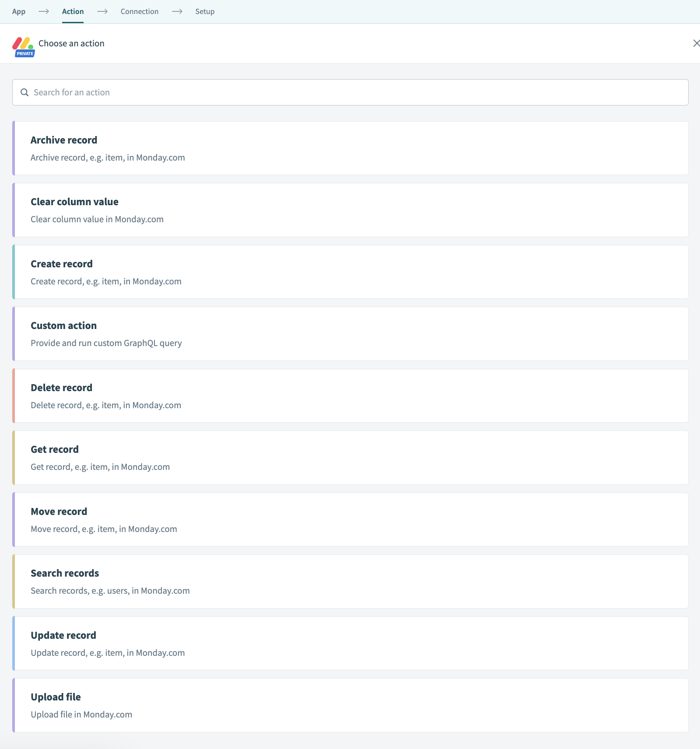This screenshot has width=700, height=749.
Task: Select the Delete record action
Action: [x=350, y=396]
